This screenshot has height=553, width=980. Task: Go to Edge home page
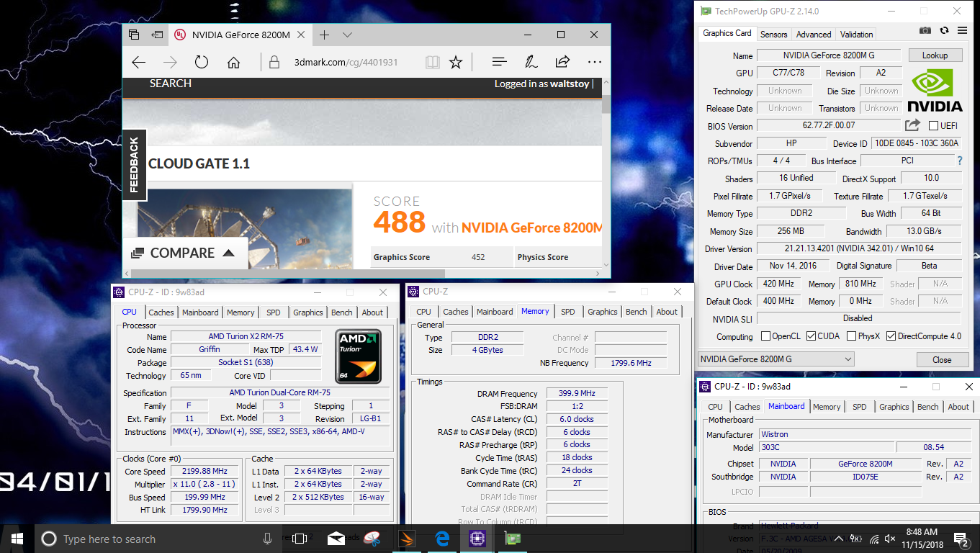[233, 63]
